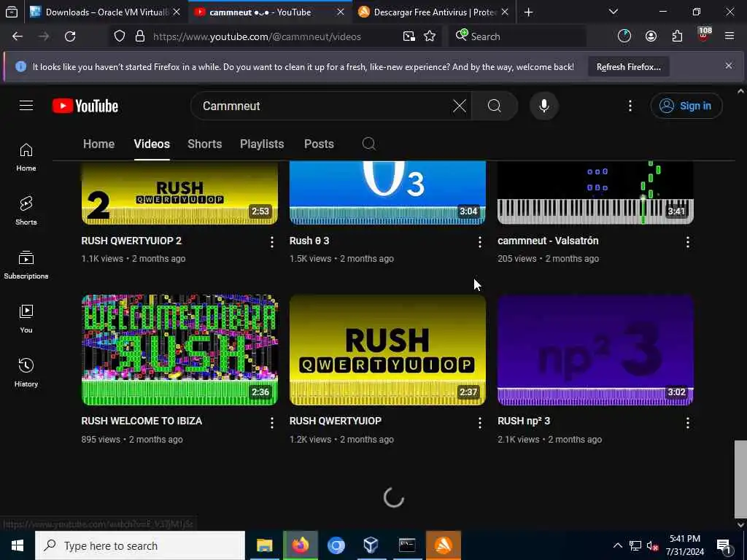Open the channel Playlists tab

[x=262, y=144]
